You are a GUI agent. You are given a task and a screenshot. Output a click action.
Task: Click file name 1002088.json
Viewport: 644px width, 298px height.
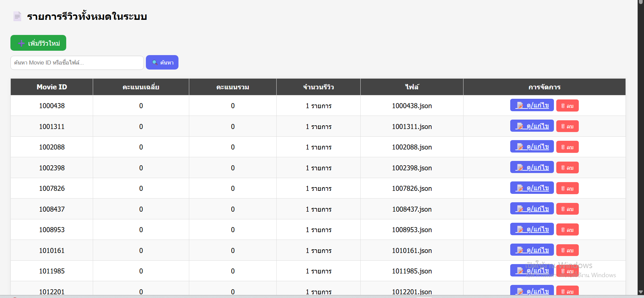[x=412, y=147]
